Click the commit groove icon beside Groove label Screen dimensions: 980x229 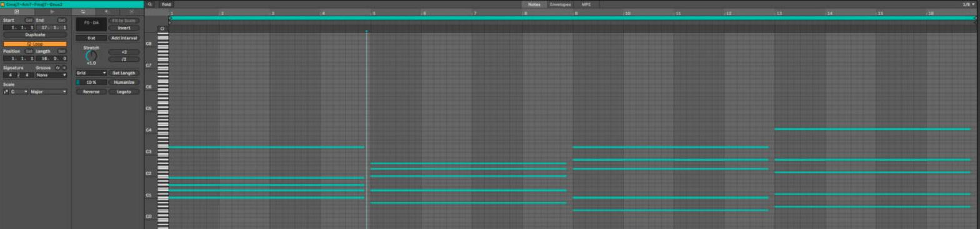(x=64, y=68)
